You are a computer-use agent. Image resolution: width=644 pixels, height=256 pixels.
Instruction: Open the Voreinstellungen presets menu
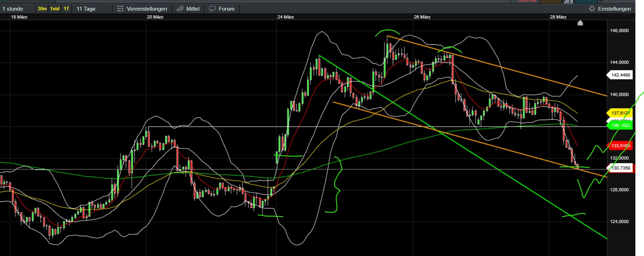click(142, 9)
